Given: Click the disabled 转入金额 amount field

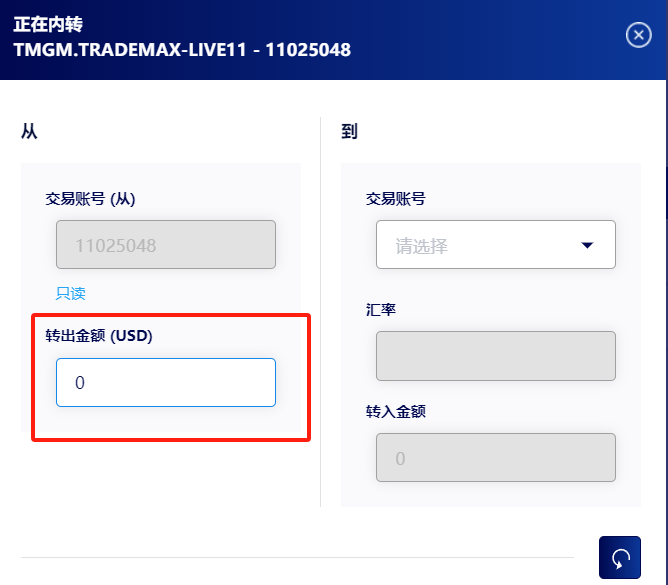Looking at the screenshot, I should (495, 458).
